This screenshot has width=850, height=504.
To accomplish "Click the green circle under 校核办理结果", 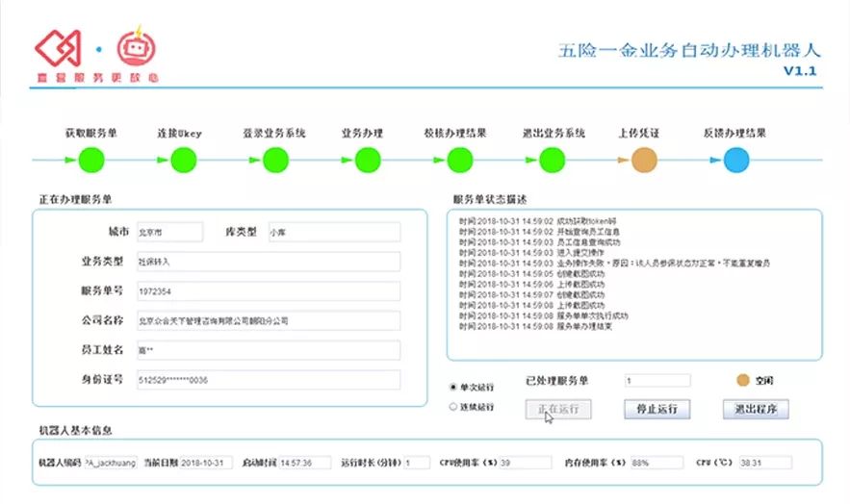I will pos(460,161).
